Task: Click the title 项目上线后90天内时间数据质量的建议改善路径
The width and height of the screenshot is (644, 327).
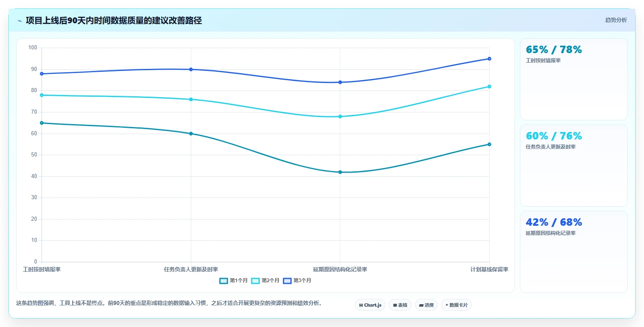Action: point(114,21)
